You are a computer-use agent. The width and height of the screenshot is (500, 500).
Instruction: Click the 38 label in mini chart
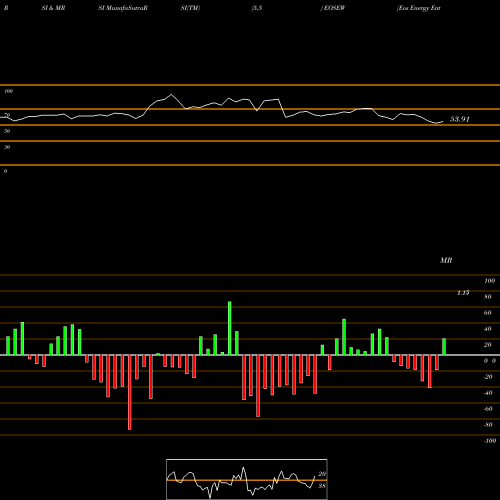[322, 486]
